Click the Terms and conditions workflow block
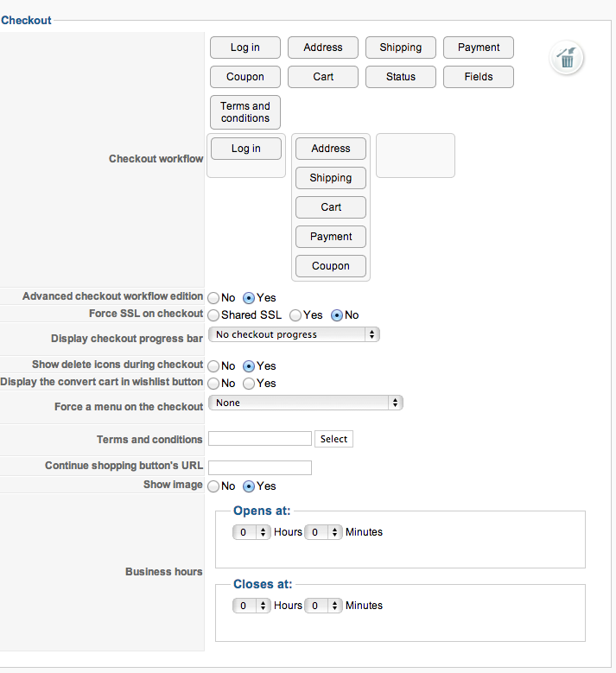Screen dimensions: 616x673 click(245, 112)
